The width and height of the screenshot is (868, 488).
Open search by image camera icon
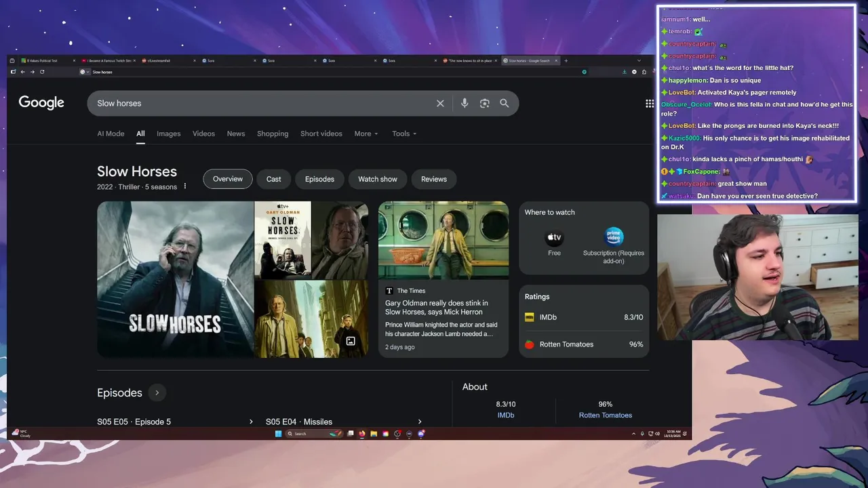point(484,103)
